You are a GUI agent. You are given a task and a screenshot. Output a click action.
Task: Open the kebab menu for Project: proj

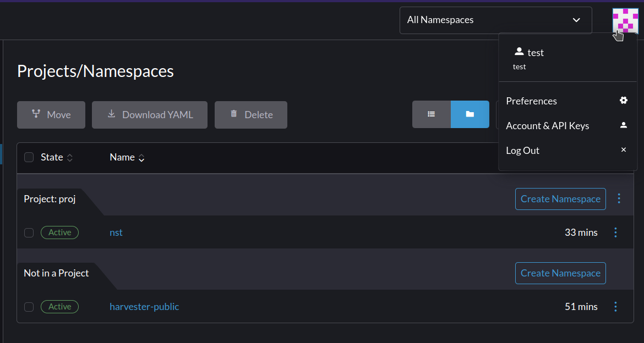[619, 198]
